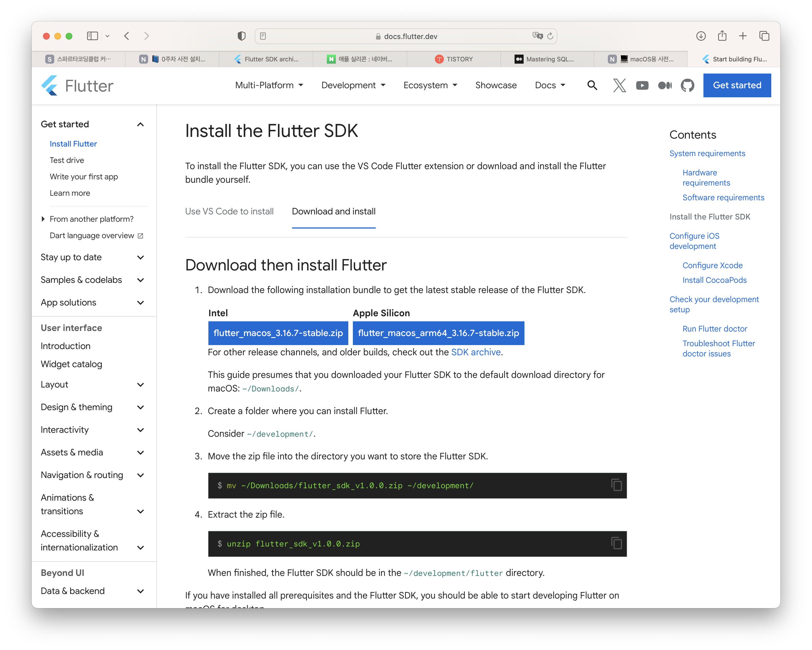This screenshot has width=812, height=650.
Task: Select the Download and install tab
Action: (334, 211)
